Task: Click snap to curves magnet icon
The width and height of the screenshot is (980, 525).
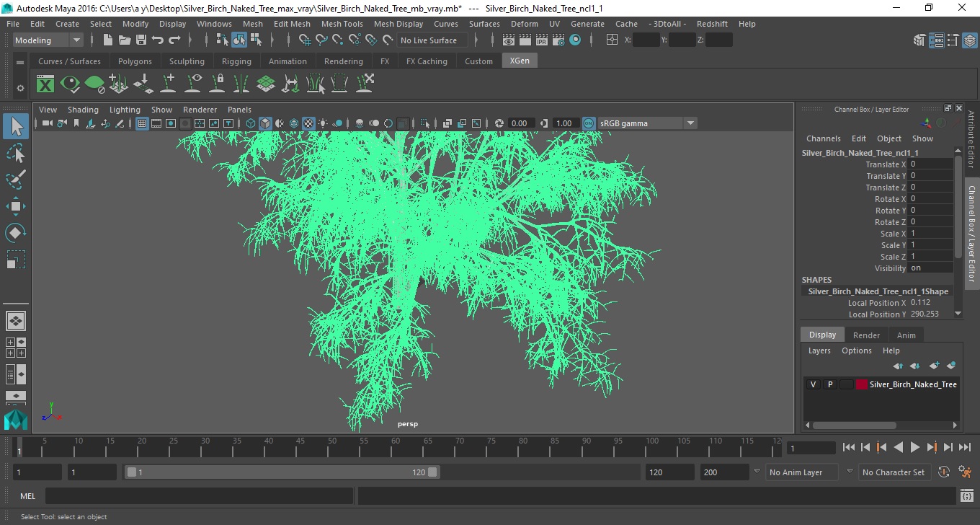Action: 321,40
